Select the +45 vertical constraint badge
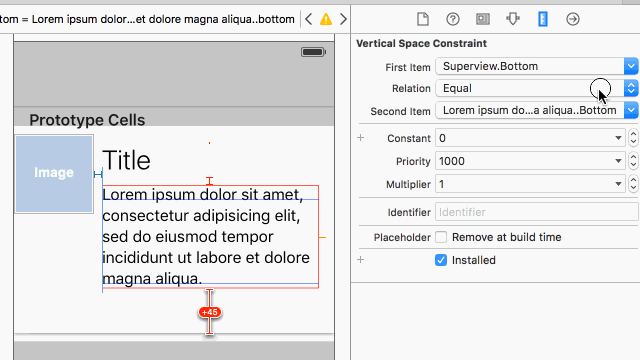Screen dimensions: 640x360 click(x=210, y=312)
